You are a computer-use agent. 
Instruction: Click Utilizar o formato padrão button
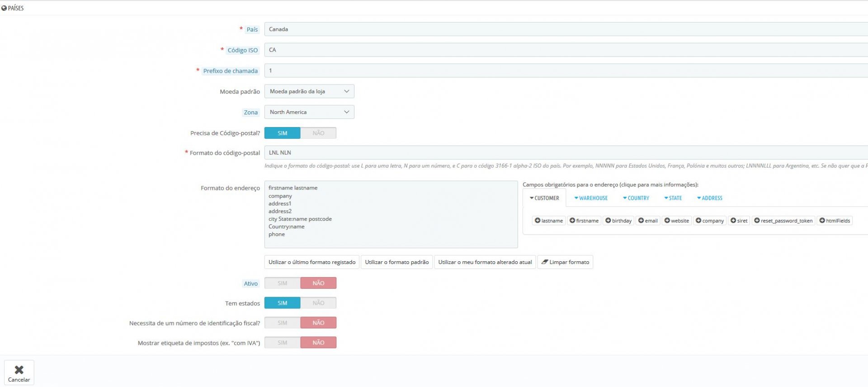397,262
